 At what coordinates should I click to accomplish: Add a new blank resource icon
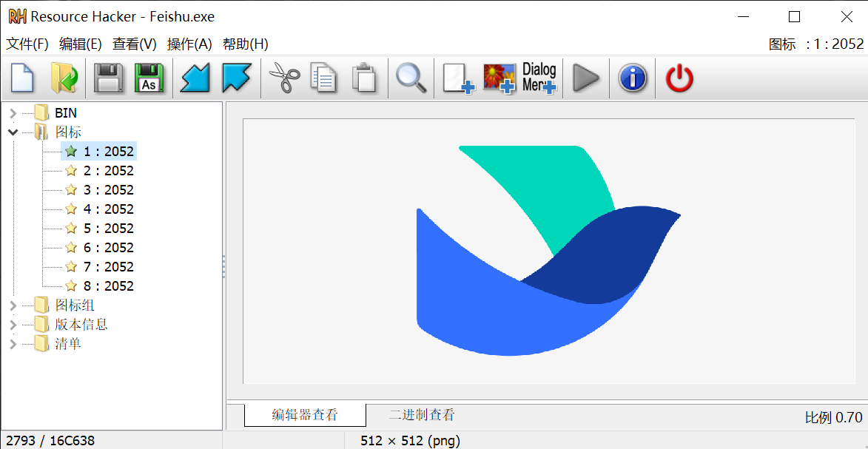pos(458,79)
